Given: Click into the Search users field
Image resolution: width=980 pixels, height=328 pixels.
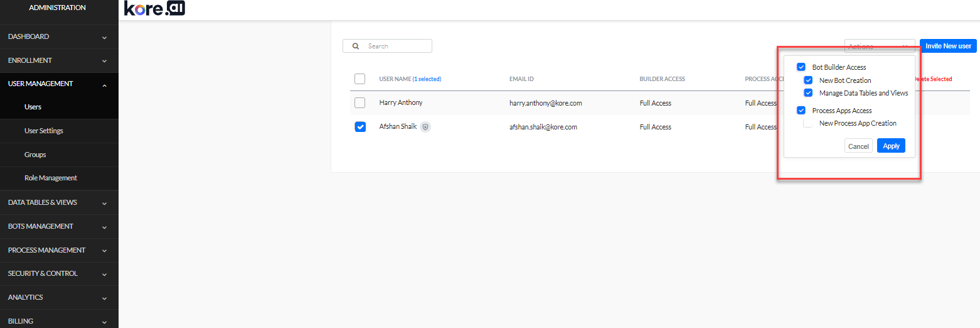Looking at the screenshot, I should pyautogui.click(x=397, y=46).
